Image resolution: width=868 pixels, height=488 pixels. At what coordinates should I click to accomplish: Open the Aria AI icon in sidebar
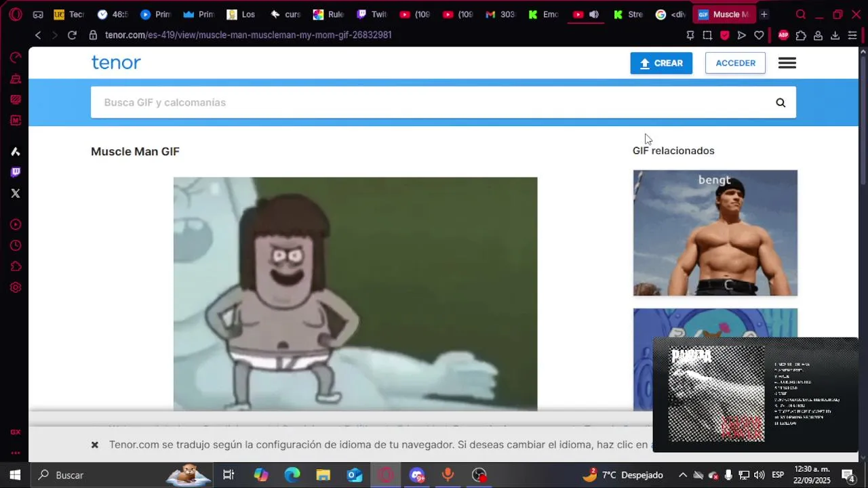16,151
